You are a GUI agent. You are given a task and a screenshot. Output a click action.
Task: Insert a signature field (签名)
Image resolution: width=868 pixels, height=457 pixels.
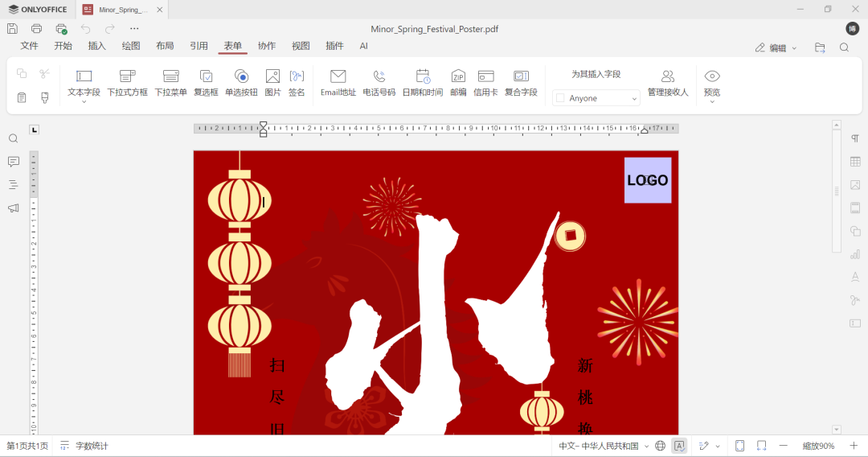pos(297,83)
